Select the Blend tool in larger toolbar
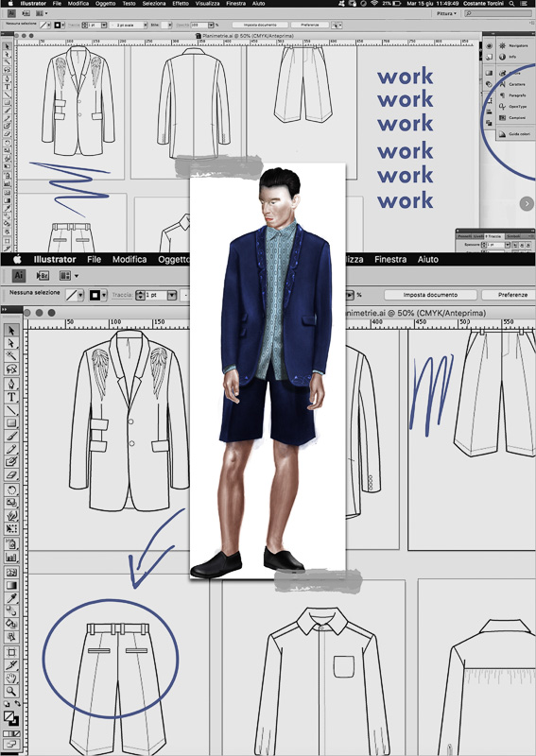The image size is (536, 756). (x=11, y=611)
